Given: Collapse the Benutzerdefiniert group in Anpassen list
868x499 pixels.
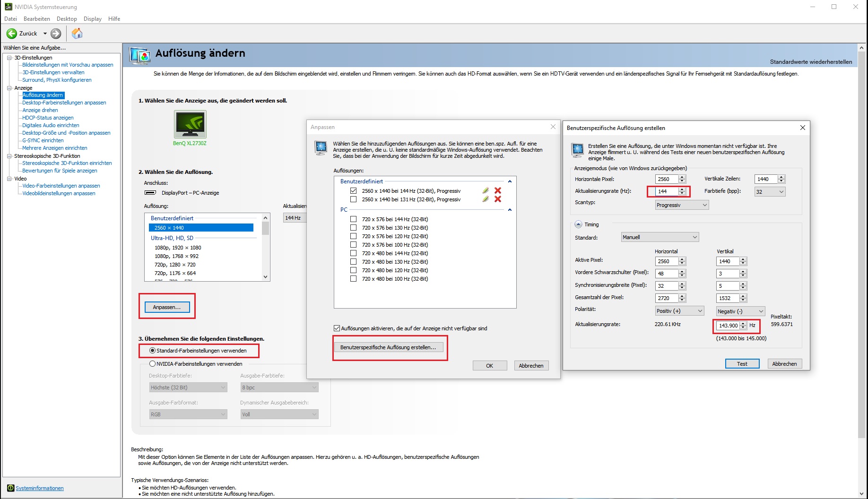Looking at the screenshot, I should tap(510, 181).
